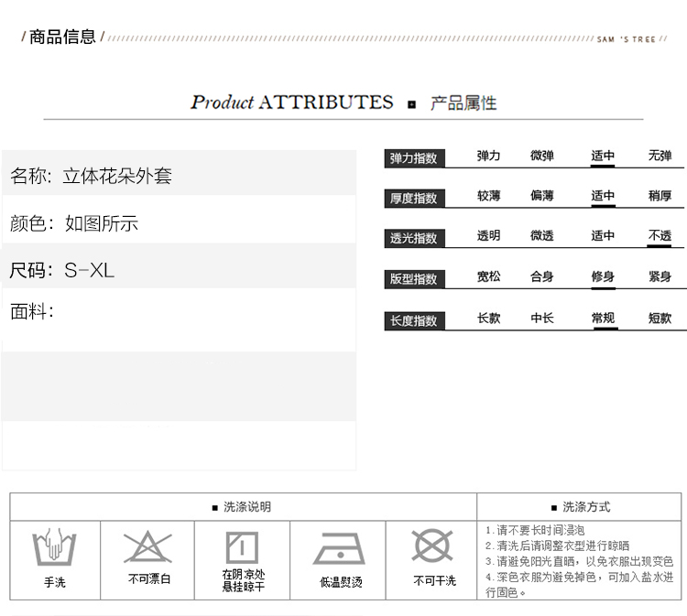Click the hand wash (手洗) icon
Viewport: 687px width, 616px height.
[x=54, y=547]
